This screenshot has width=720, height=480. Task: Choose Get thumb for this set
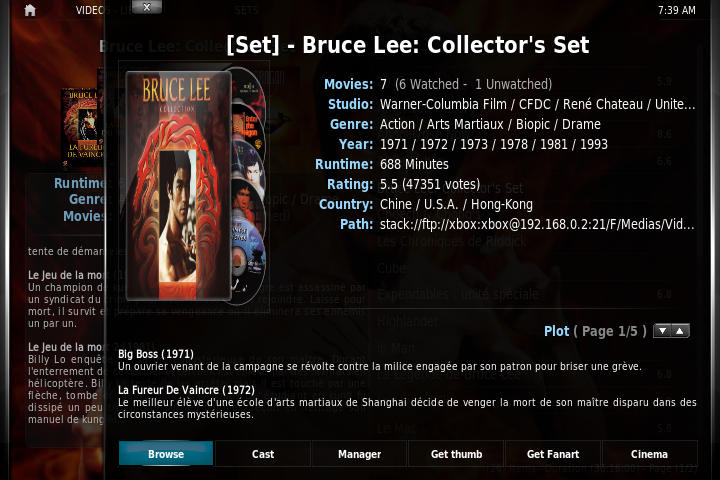tap(456, 454)
